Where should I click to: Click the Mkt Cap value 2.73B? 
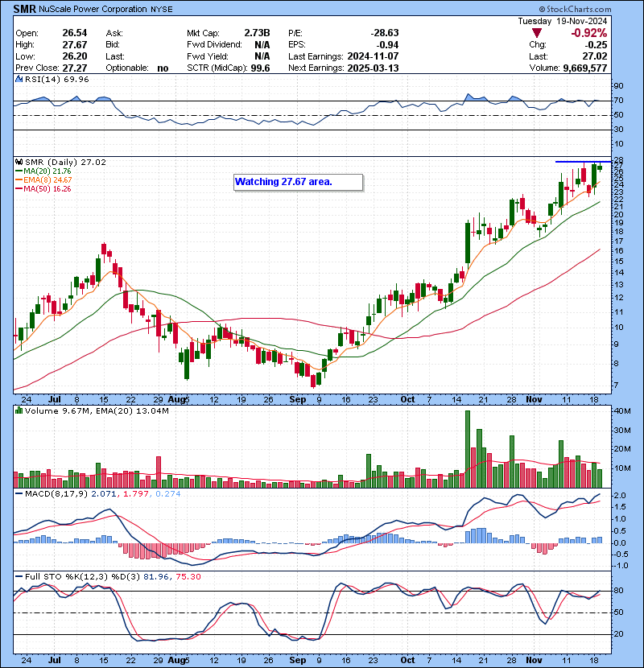(257, 33)
